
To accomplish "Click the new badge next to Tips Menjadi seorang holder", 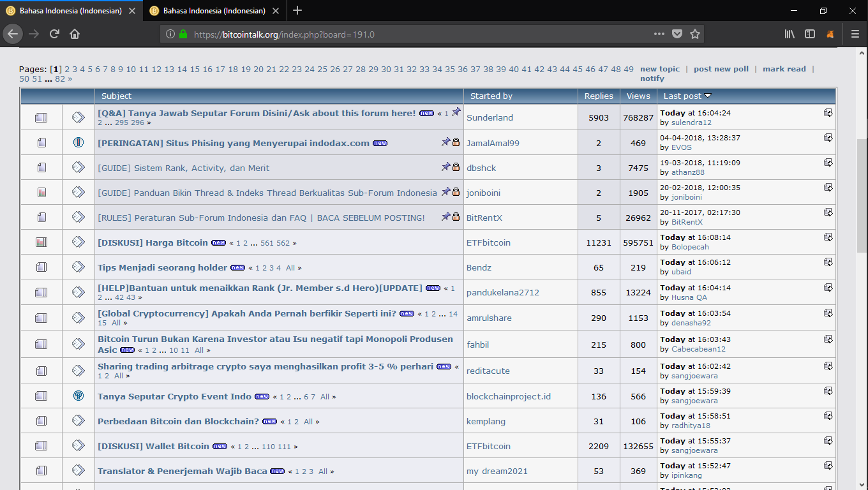I will click(238, 267).
